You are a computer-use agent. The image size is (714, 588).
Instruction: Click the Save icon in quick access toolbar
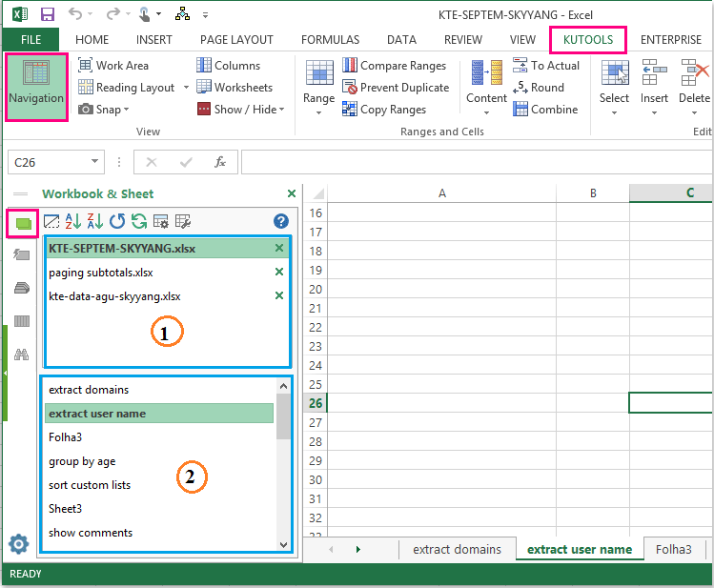click(48, 14)
